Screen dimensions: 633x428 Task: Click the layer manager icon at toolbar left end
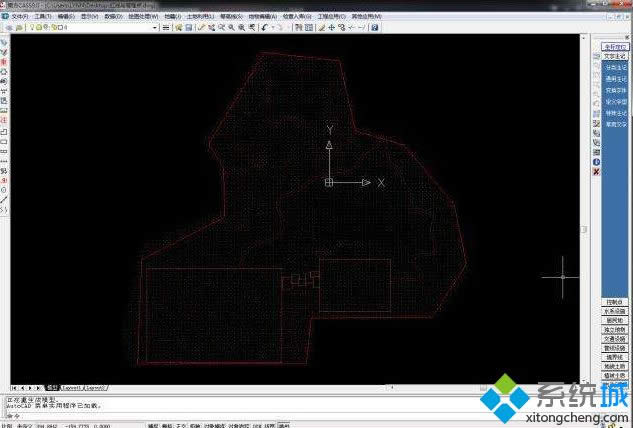pos(6,28)
